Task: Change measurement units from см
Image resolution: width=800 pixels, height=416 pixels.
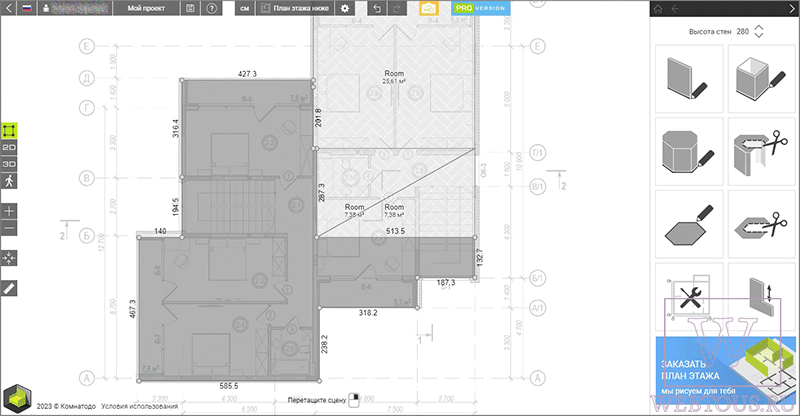Action: (245, 8)
